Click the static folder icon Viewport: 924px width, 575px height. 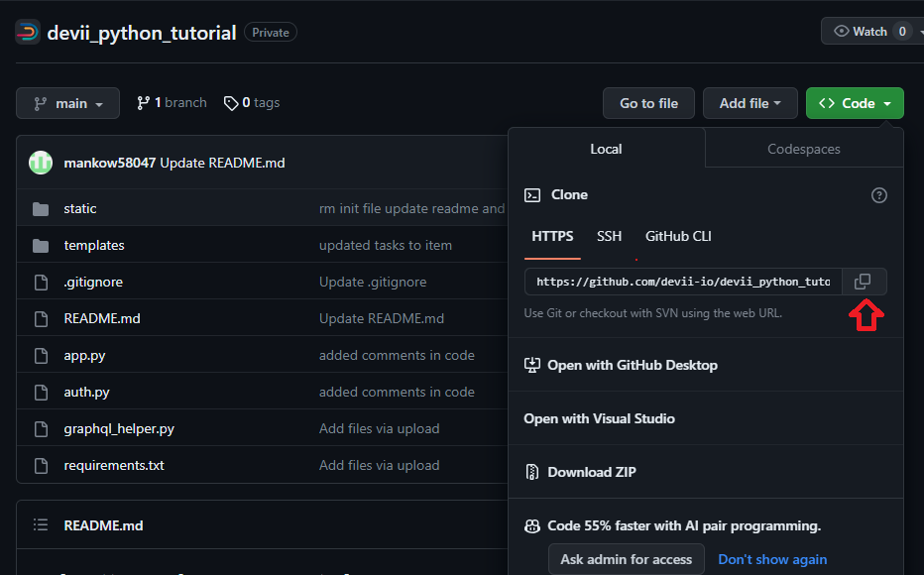tap(41, 208)
